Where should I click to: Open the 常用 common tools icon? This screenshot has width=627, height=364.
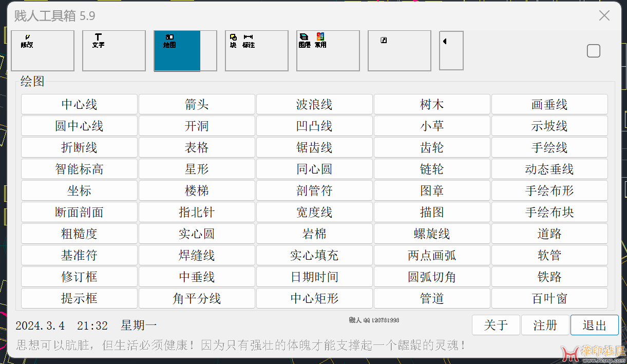click(x=320, y=41)
